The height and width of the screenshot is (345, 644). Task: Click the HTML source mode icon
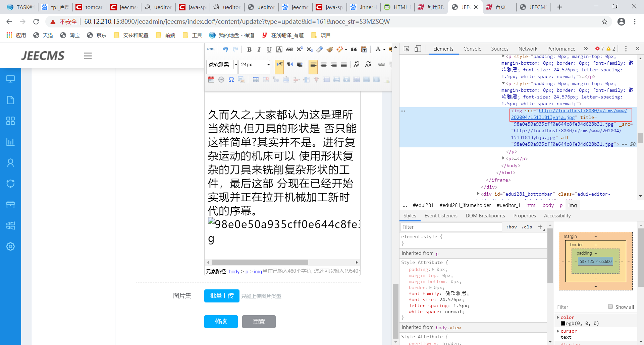click(x=211, y=50)
